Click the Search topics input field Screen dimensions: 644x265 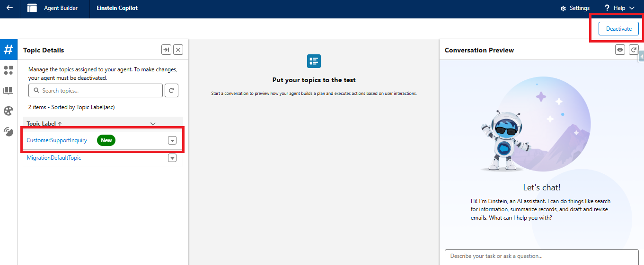pos(96,91)
